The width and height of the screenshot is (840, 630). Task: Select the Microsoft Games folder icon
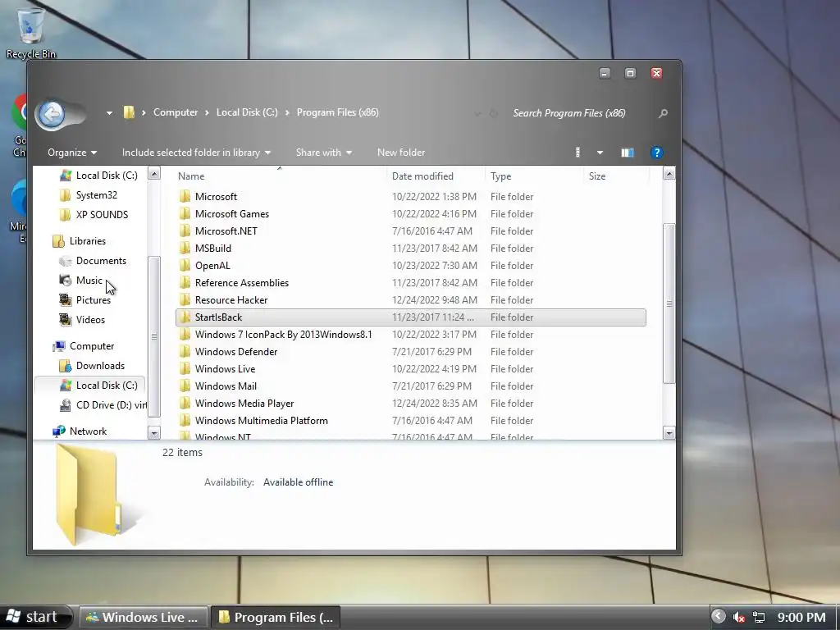[x=185, y=213]
